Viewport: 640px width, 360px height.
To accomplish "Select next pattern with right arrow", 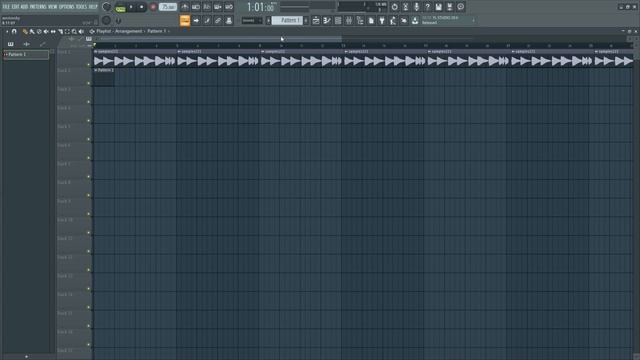I will (306, 20).
